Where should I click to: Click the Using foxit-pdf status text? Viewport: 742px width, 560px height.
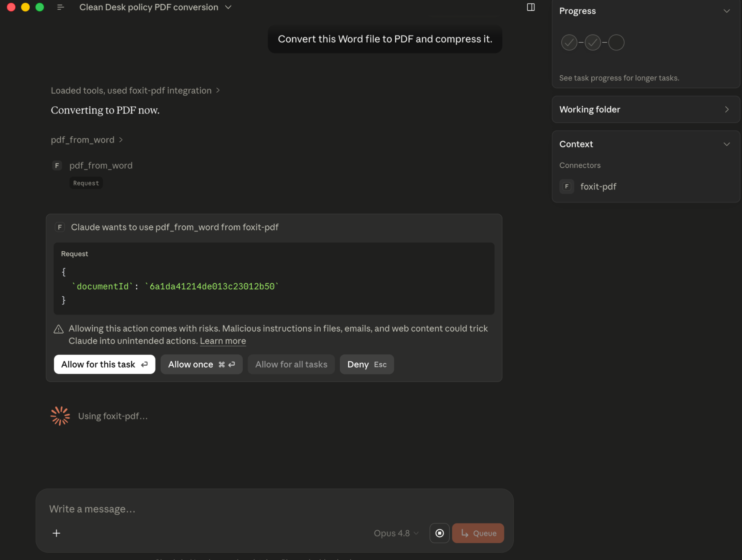pyautogui.click(x=113, y=416)
